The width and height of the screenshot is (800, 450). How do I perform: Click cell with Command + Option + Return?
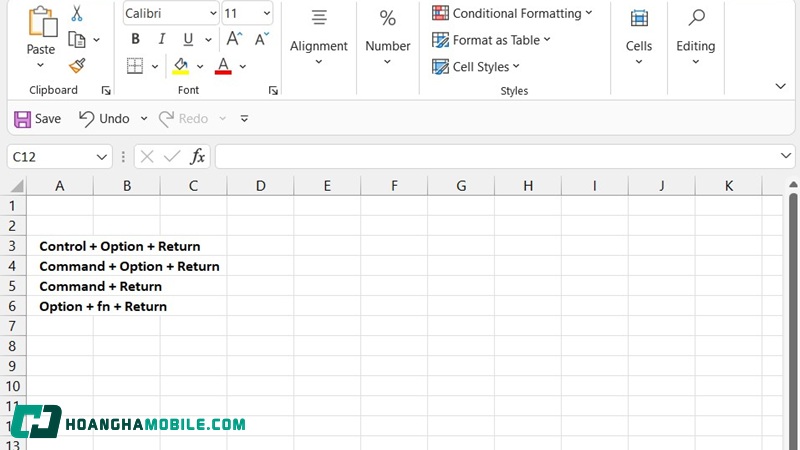coord(130,266)
